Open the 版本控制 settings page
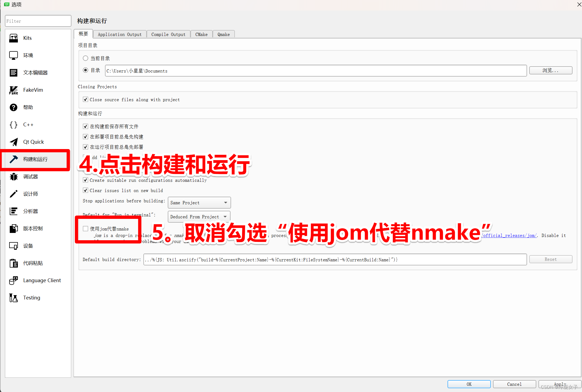582x392 pixels. (33, 228)
